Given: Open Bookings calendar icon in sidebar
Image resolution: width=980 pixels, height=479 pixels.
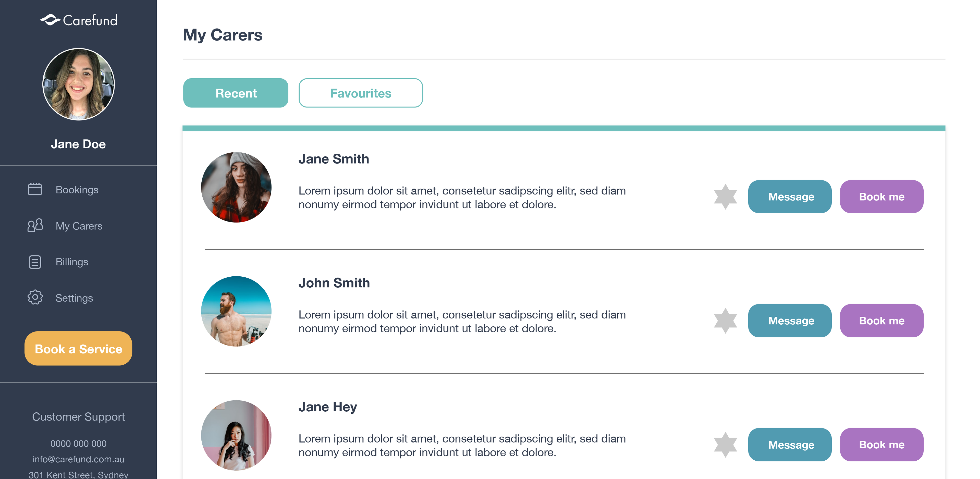Looking at the screenshot, I should click(x=35, y=189).
